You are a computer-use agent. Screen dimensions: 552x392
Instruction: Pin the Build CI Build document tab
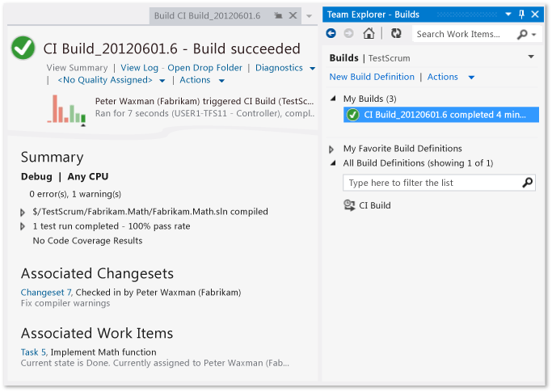click(278, 15)
